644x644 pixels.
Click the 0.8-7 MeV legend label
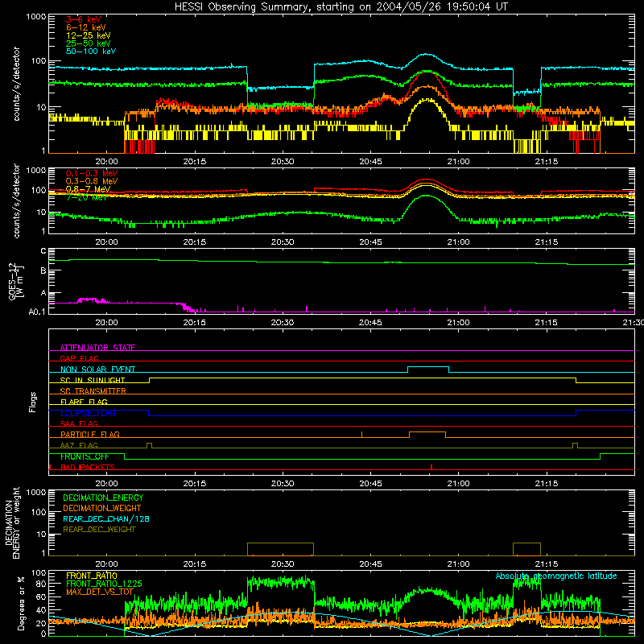88,189
